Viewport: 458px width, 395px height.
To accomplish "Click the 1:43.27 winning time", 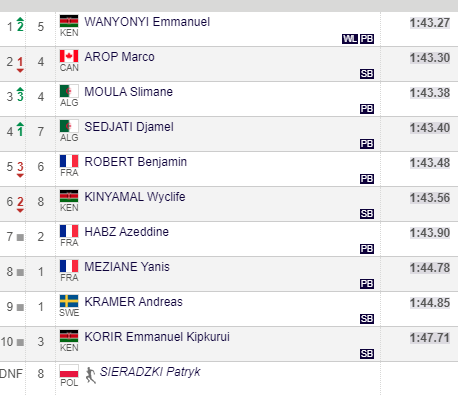I will pyautogui.click(x=430, y=23).
